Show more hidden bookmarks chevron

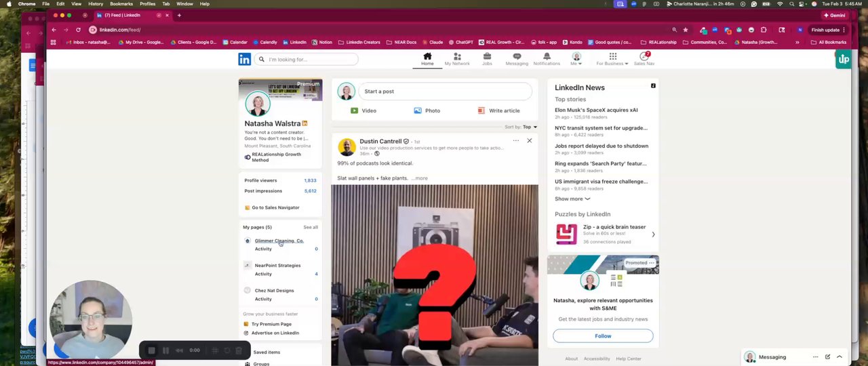point(797,42)
